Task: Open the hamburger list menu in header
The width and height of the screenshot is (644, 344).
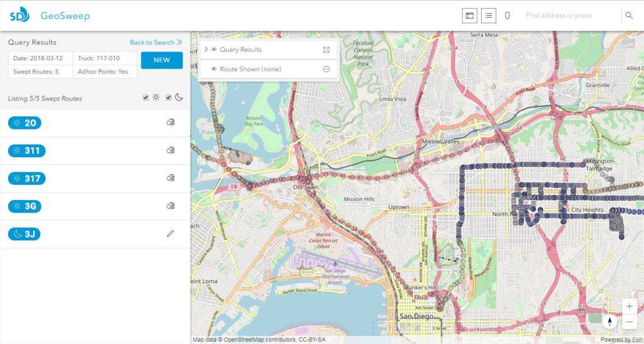Action: coord(489,16)
